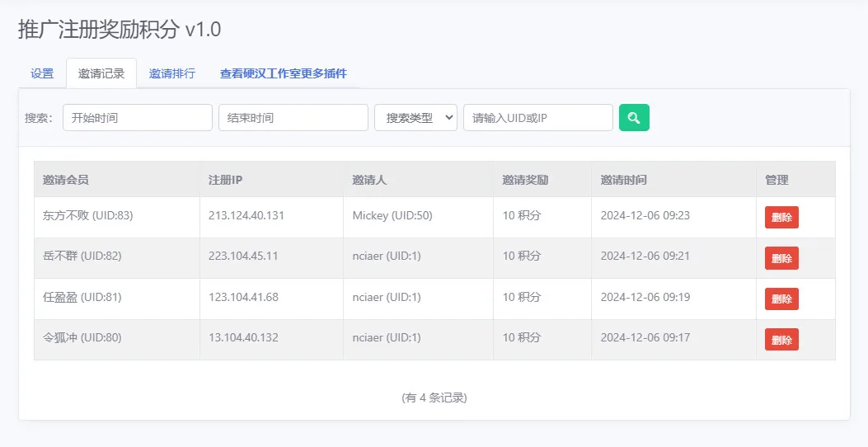Switch to the 设置 tab
This screenshot has width=868, height=447.
42,73
